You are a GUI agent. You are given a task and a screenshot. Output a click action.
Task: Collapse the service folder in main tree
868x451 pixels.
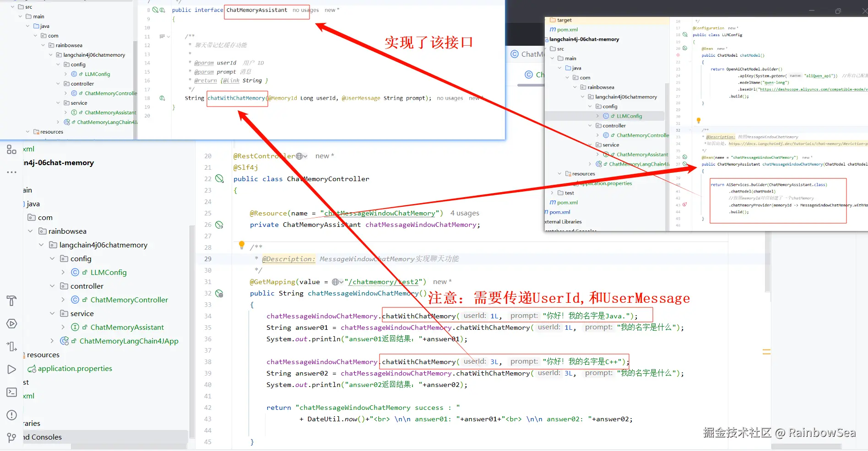[53, 313]
